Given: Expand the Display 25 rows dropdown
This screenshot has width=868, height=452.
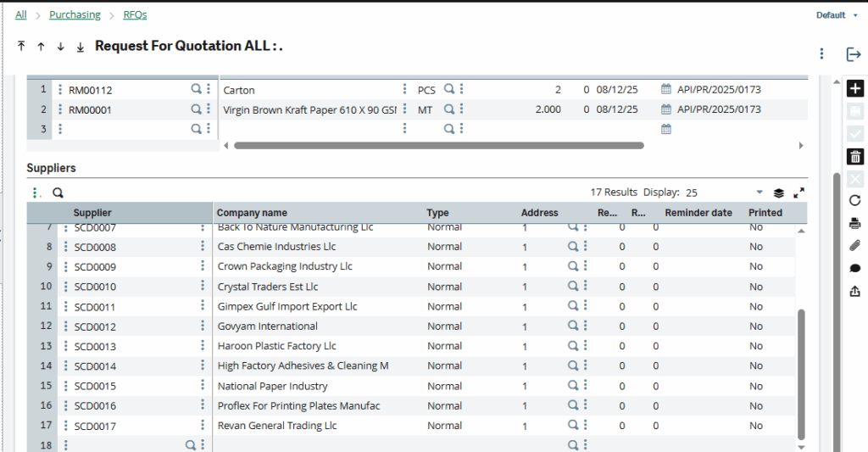Looking at the screenshot, I should click(759, 193).
